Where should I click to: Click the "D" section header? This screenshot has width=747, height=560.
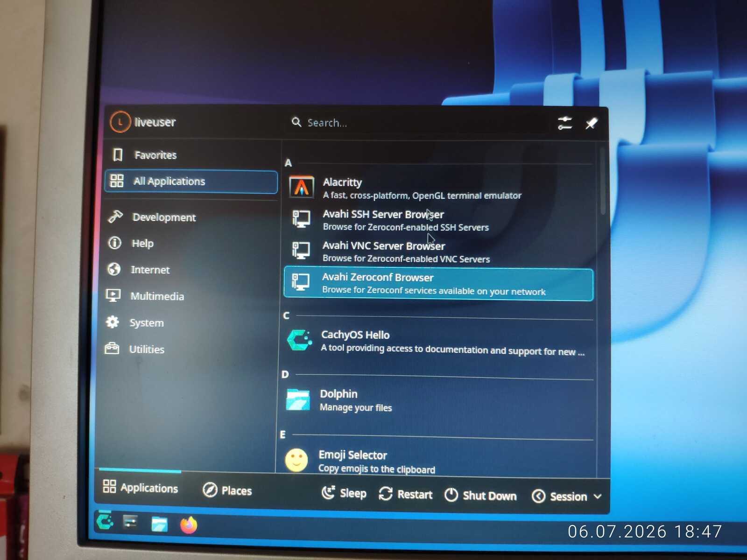click(285, 374)
